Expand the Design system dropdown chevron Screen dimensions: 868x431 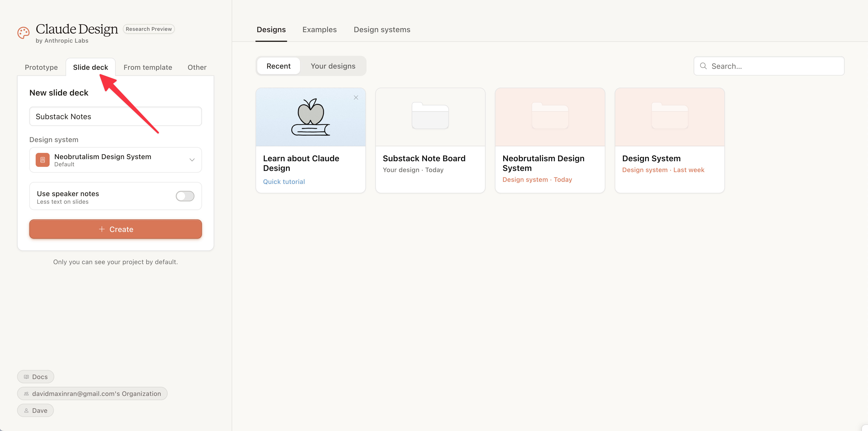pos(192,160)
